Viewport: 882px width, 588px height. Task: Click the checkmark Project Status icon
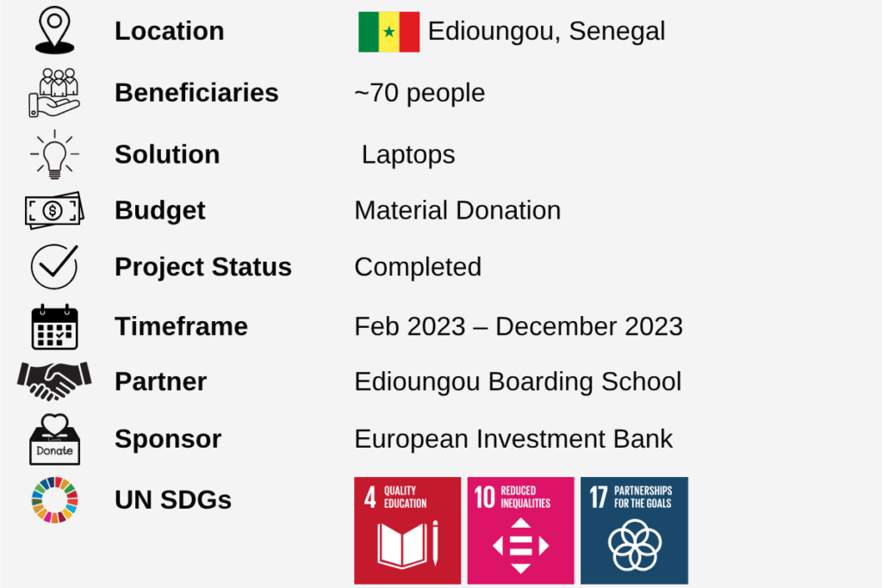click(54, 266)
